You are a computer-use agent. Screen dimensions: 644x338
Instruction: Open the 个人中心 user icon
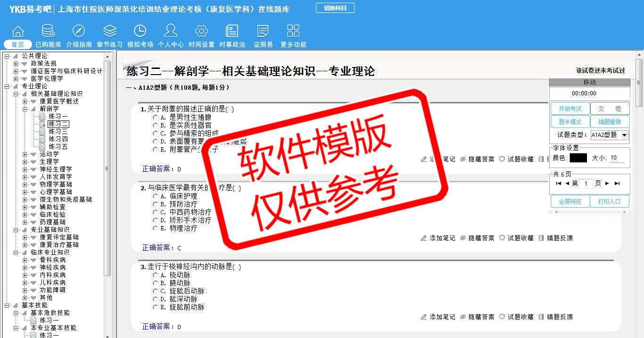(x=171, y=32)
